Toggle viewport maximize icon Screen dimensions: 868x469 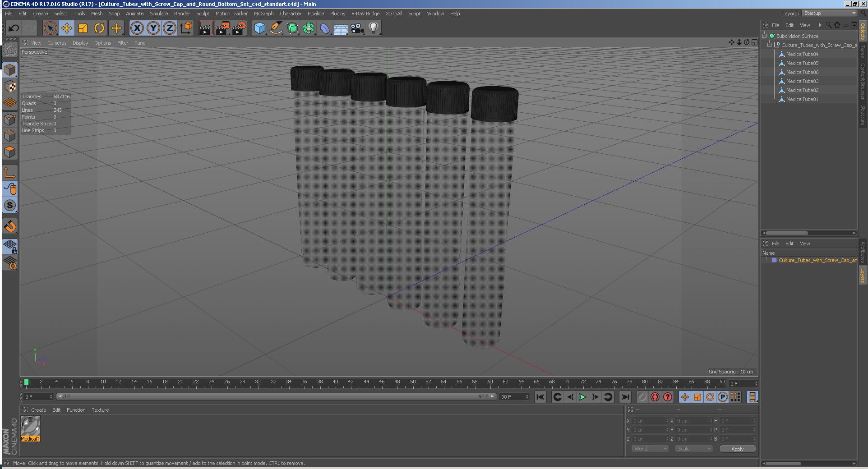pos(754,42)
